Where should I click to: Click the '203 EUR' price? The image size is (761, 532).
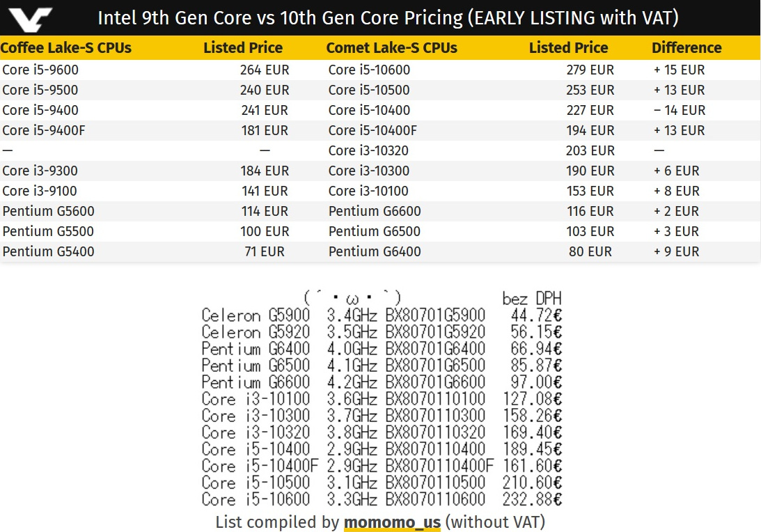click(590, 151)
